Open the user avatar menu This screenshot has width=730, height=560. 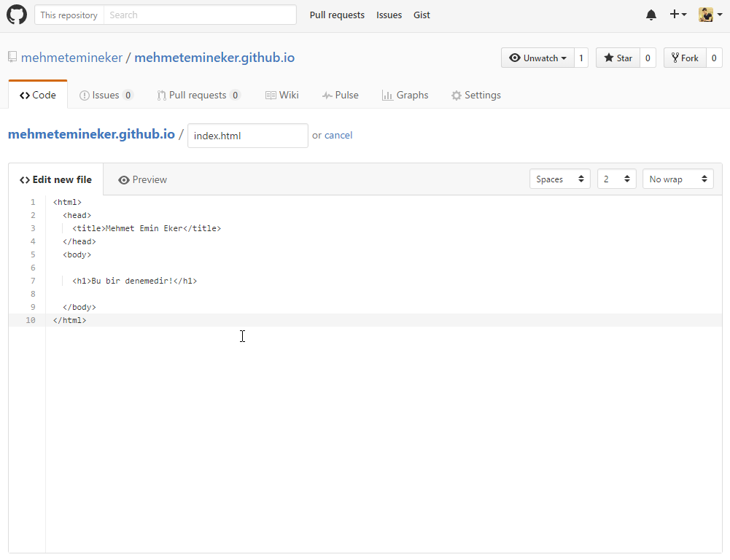tap(710, 15)
